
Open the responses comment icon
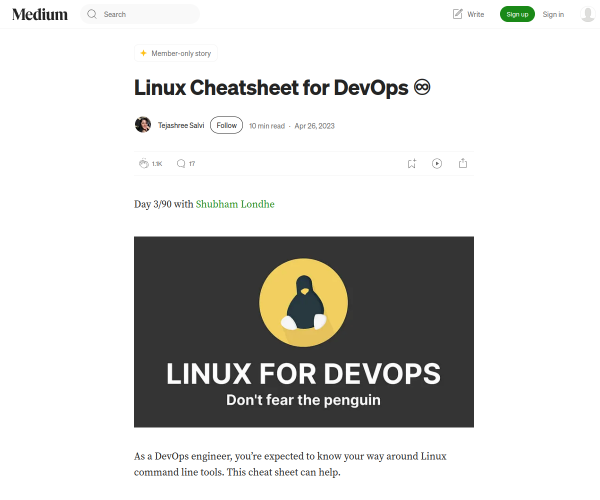[x=181, y=164]
